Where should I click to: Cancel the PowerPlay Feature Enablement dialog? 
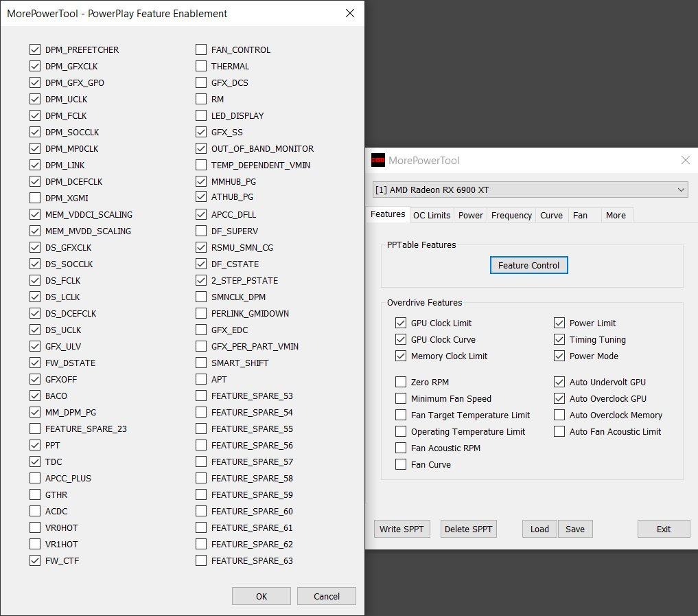(x=326, y=596)
